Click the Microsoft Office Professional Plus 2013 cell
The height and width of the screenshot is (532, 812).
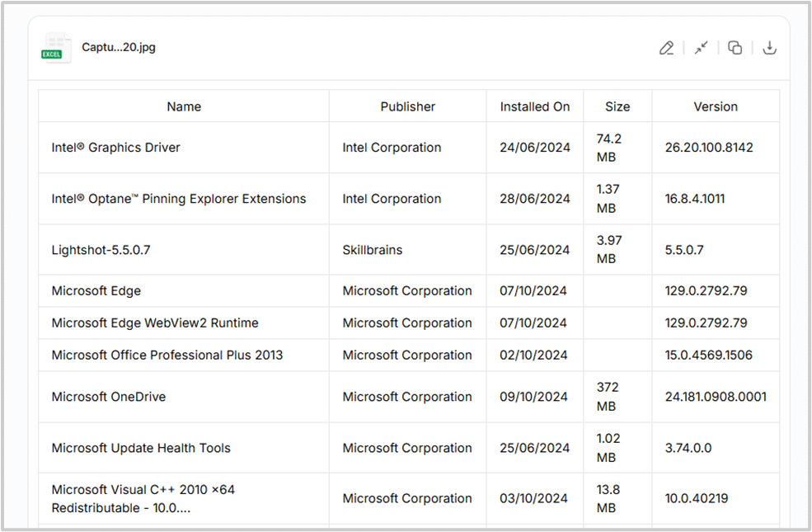pos(167,355)
